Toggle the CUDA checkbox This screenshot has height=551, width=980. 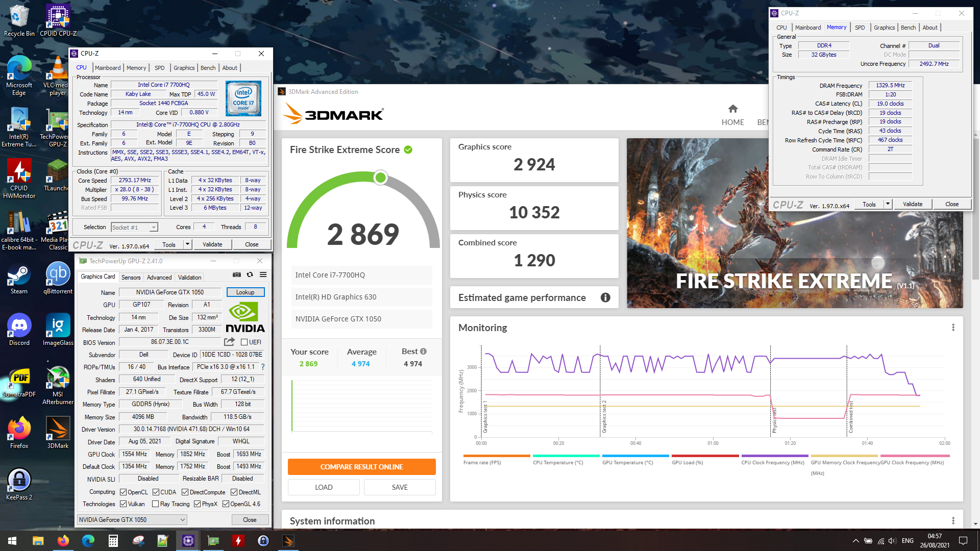(x=156, y=492)
